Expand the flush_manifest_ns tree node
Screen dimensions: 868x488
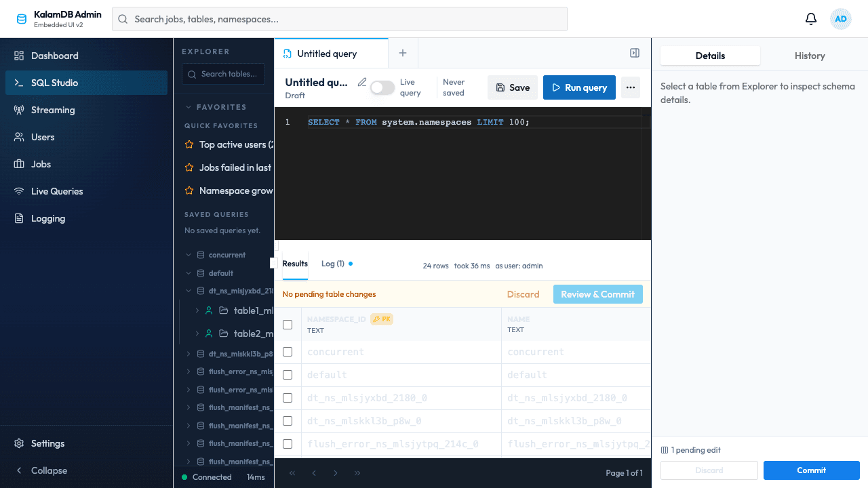point(190,407)
